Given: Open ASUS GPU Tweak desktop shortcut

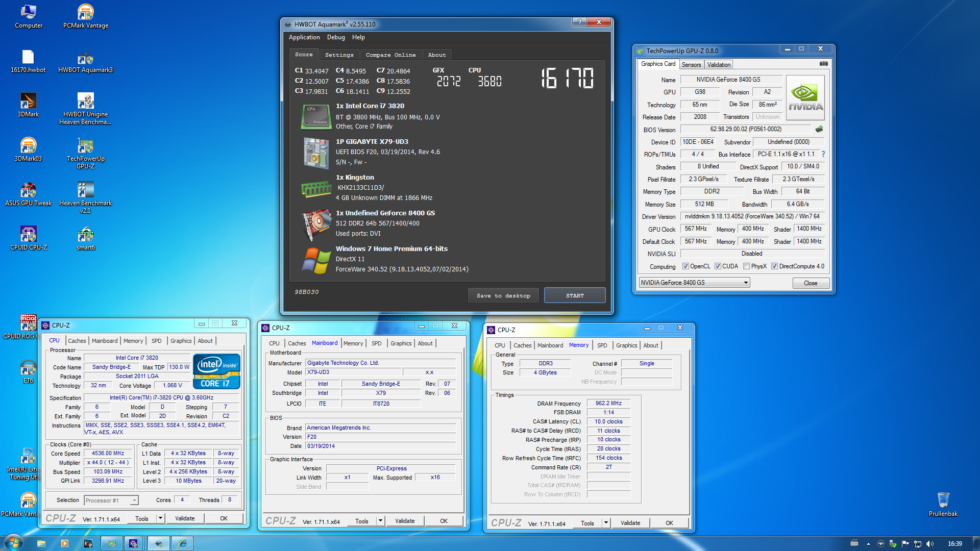Looking at the screenshot, I should pyautogui.click(x=28, y=194).
